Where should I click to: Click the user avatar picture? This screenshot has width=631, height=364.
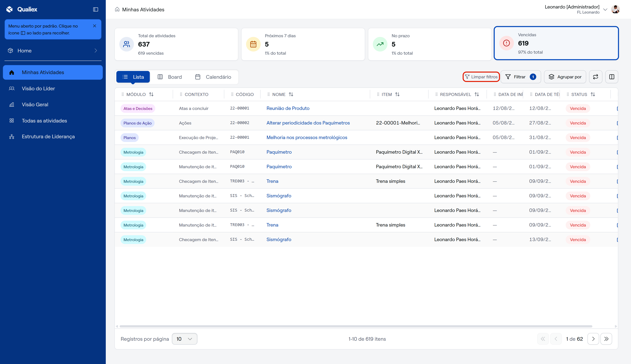615,9
